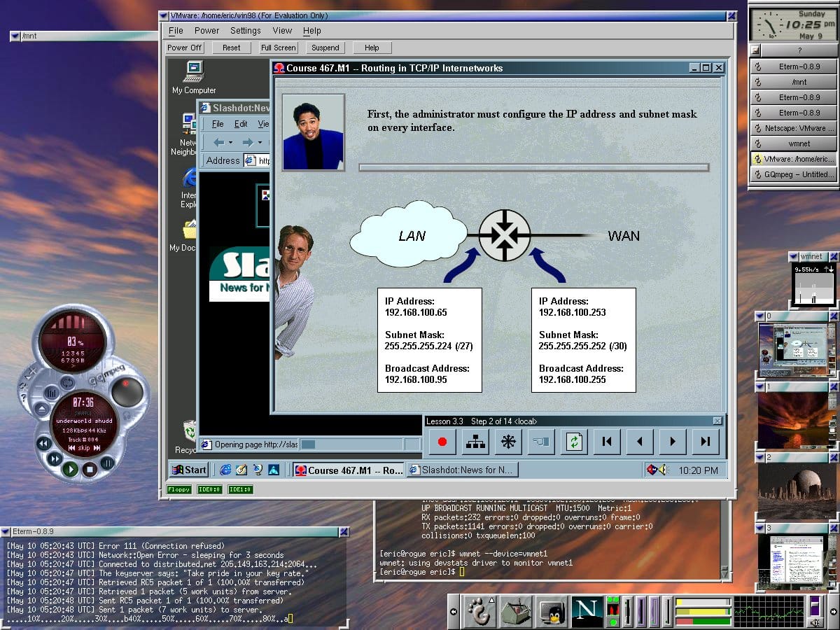Fast-forward track in GQmpeg player
This screenshot has height=630, width=840.
54,459
